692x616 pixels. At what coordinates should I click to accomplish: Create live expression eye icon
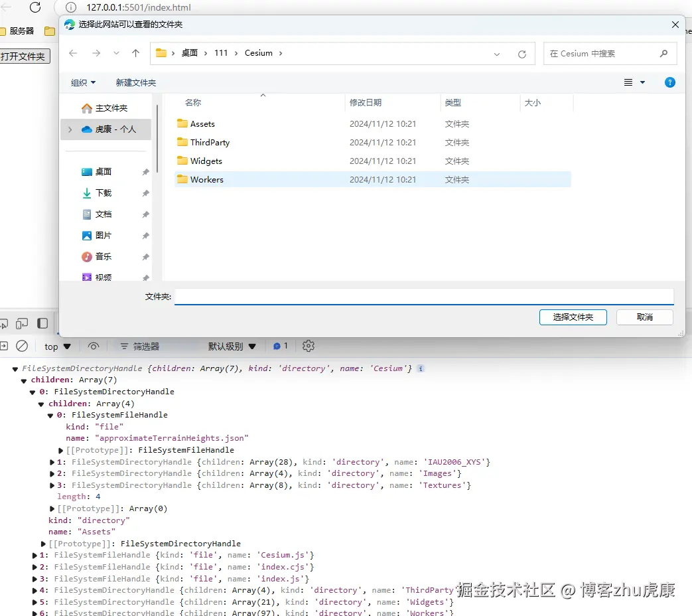click(x=94, y=346)
